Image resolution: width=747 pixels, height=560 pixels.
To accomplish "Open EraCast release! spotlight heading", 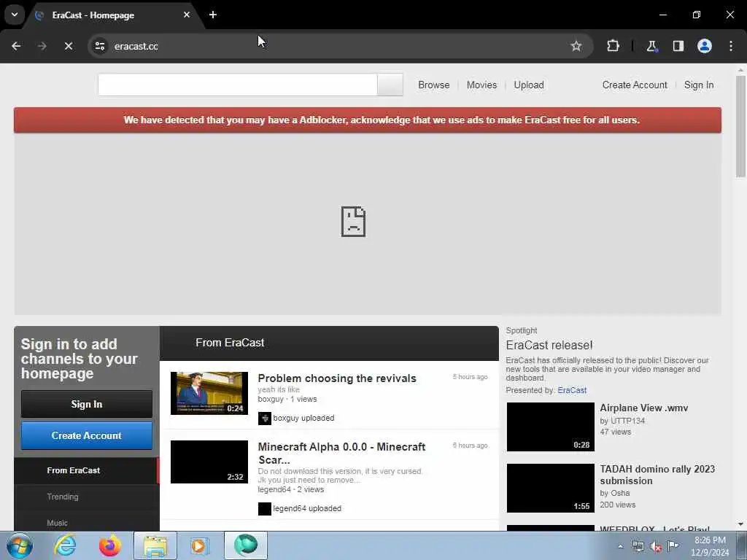I will coord(549,345).
